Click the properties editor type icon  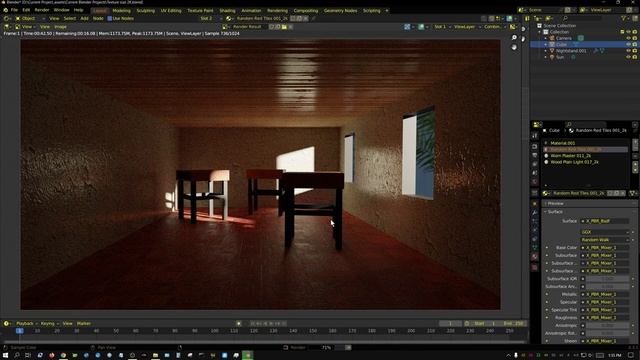[537, 124]
